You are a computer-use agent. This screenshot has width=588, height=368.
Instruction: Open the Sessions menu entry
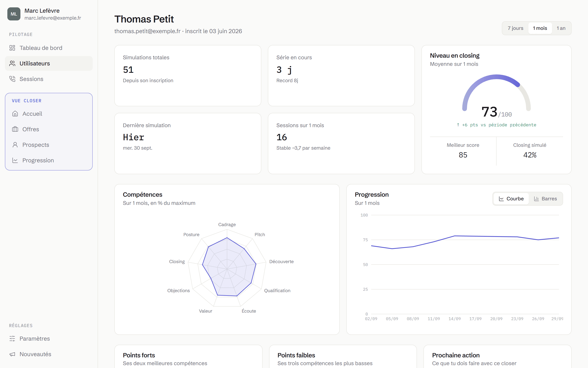tap(49, 79)
